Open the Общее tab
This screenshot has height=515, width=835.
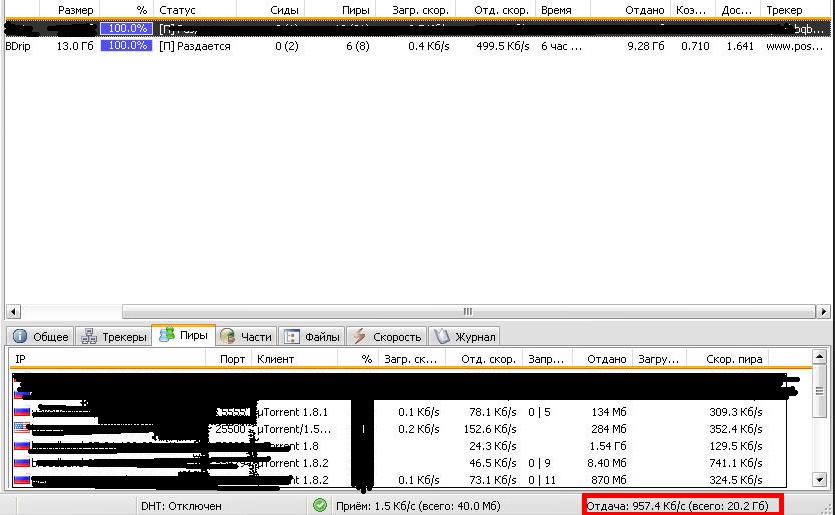41,337
